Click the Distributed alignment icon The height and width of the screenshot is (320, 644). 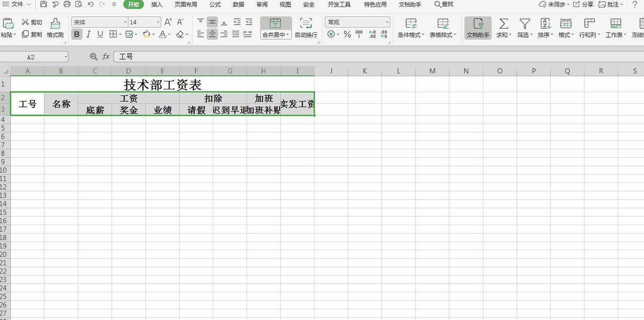(248, 34)
